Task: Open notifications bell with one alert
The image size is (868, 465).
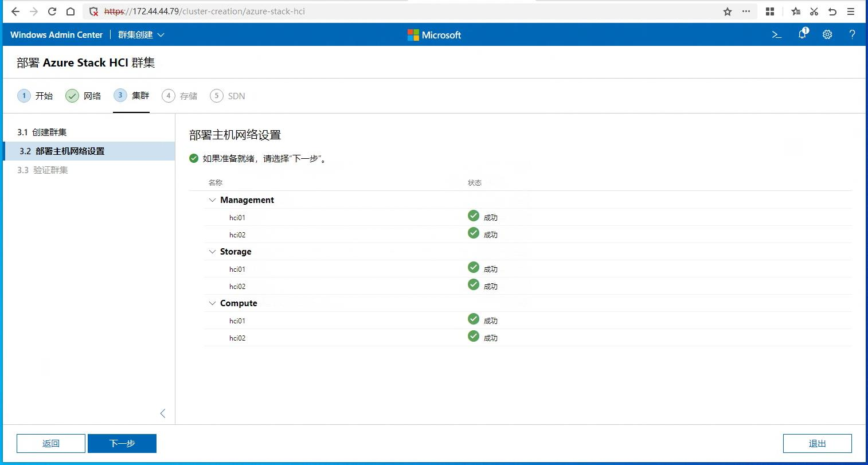Action: pos(803,34)
